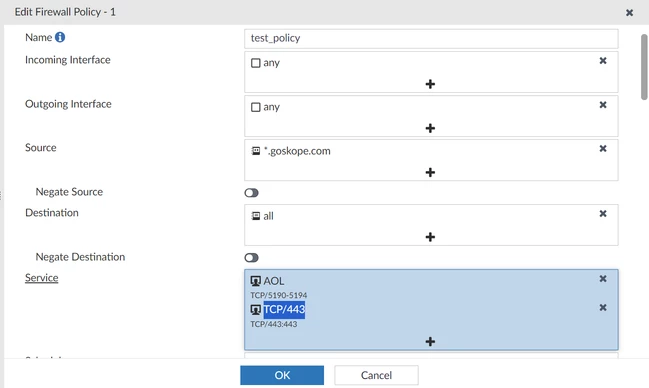Click the OK button

pos(282,375)
